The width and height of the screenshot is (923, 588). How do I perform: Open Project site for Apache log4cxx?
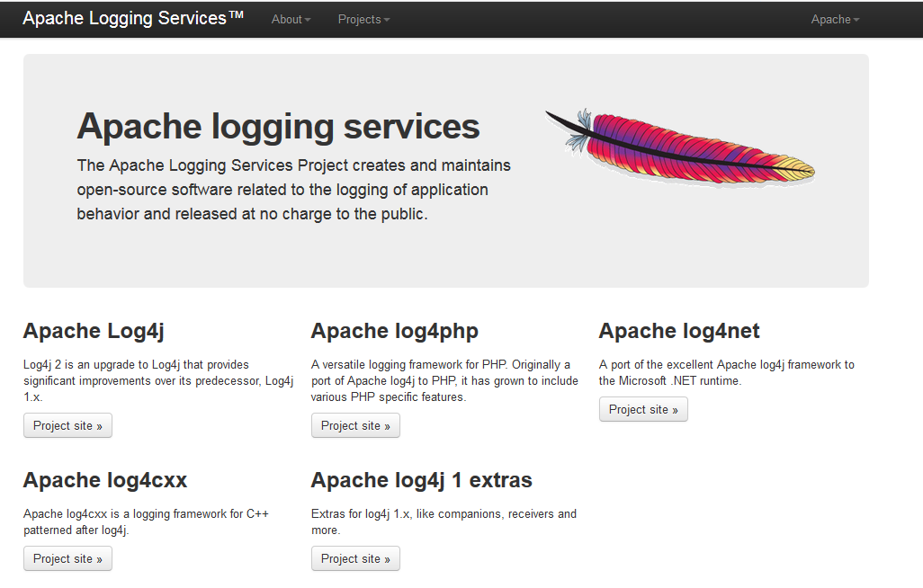click(x=67, y=558)
